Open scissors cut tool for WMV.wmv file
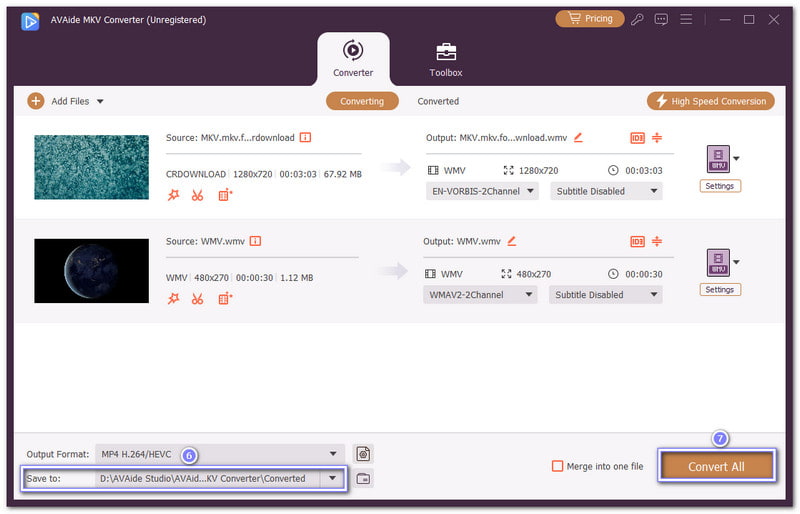Image resolution: width=800 pixels, height=514 pixels. [197, 299]
